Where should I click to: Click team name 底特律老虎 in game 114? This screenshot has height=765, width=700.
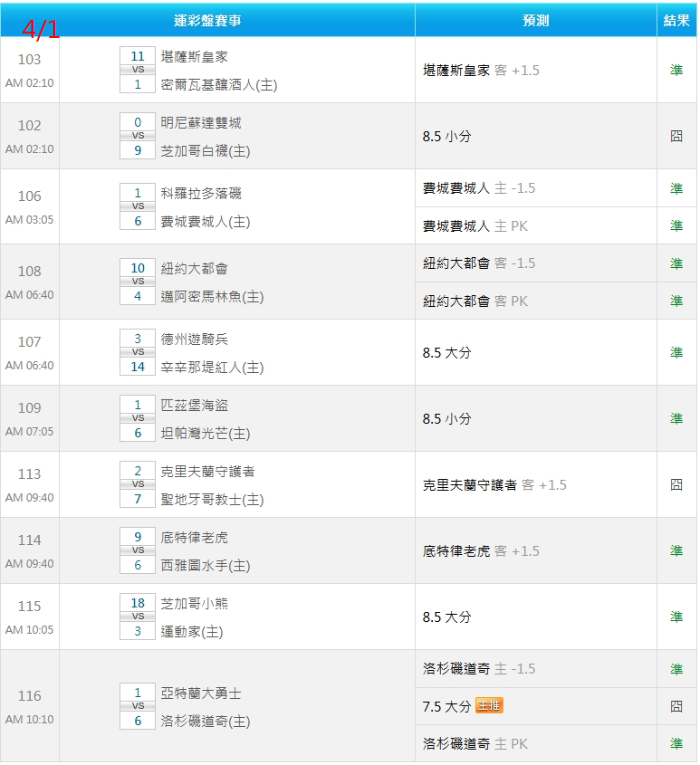pyautogui.click(x=195, y=537)
